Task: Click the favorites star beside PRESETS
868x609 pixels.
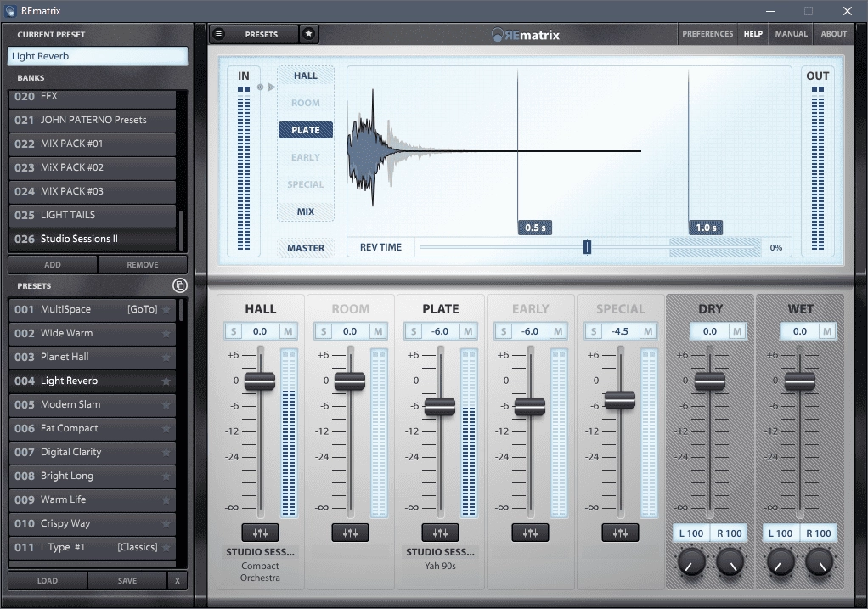Action: pyautogui.click(x=309, y=34)
